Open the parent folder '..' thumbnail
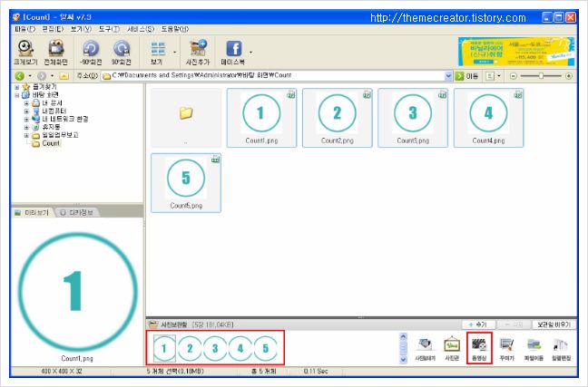588x387 pixels. 186,118
